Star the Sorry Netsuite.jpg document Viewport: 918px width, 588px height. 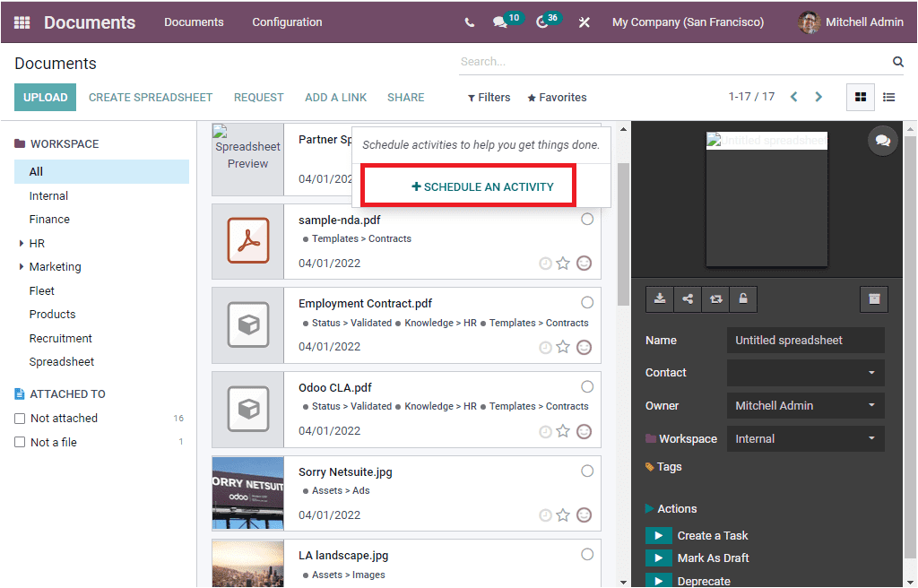click(x=563, y=515)
